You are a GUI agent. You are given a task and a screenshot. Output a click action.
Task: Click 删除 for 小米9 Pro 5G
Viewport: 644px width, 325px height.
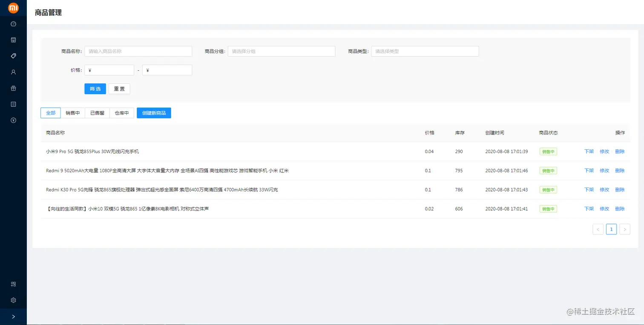[620, 151]
